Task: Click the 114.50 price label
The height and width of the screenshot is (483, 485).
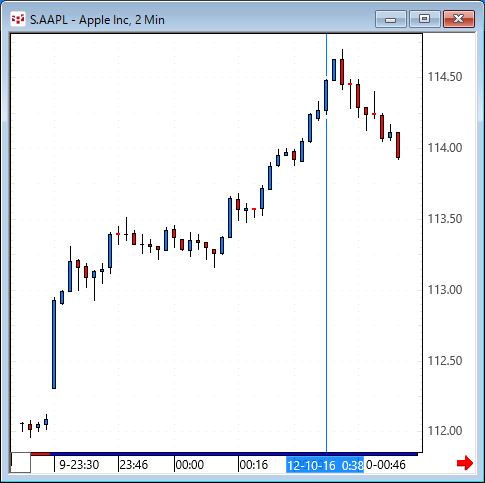Action: 445,77
